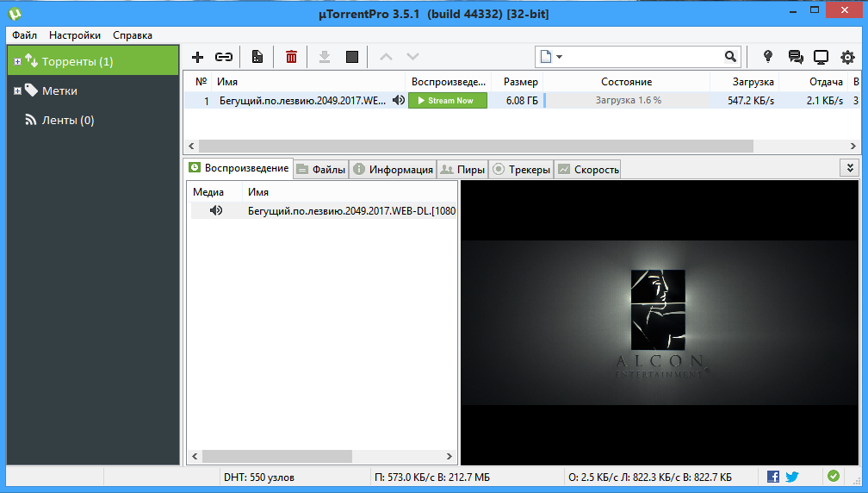Screen dimensions: 868x493
Task: Collapse detail pane with double chevron
Action: click(850, 167)
